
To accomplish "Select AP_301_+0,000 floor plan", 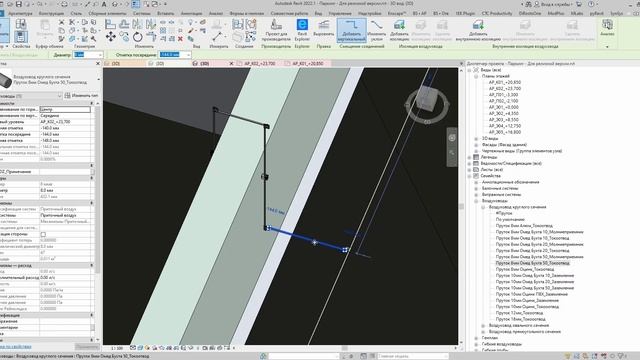I will pos(504,107).
